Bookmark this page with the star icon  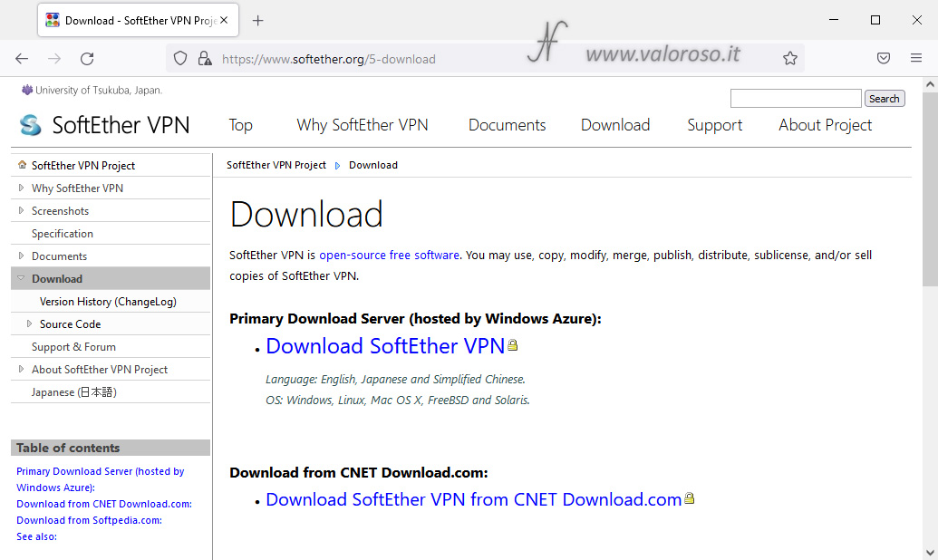click(x=790, y=58)
